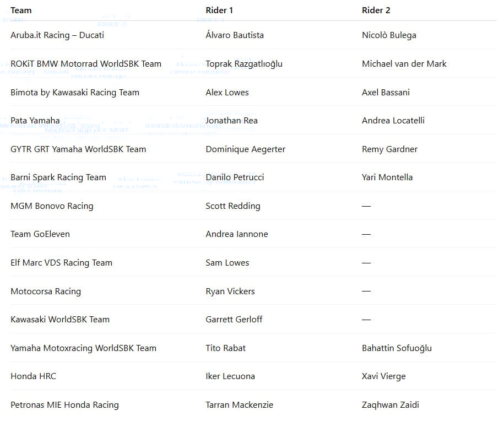Click the ROKiT BMW Motorrad WorldSBK Team cell
Viewport: 504px width, 432px height.
click(x=86, y=64)
